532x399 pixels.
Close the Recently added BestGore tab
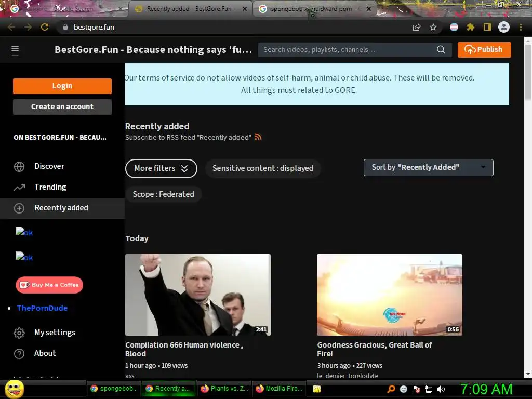[x=244, y=9]
